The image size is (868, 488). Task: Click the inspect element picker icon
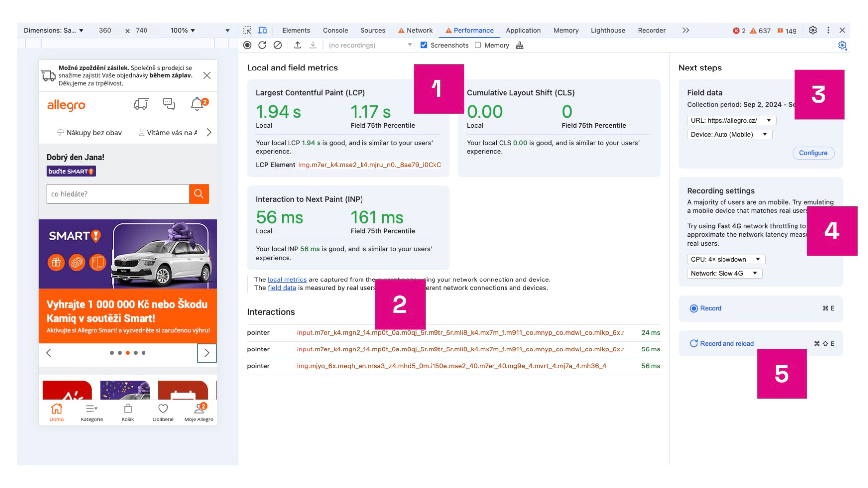[x=247, y=30]
